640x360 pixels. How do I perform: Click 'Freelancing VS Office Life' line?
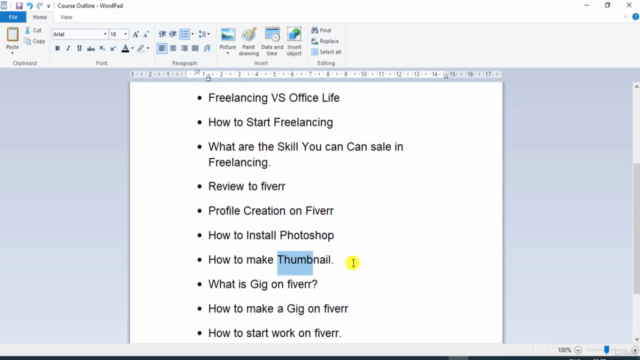click(x=274, y=98)
